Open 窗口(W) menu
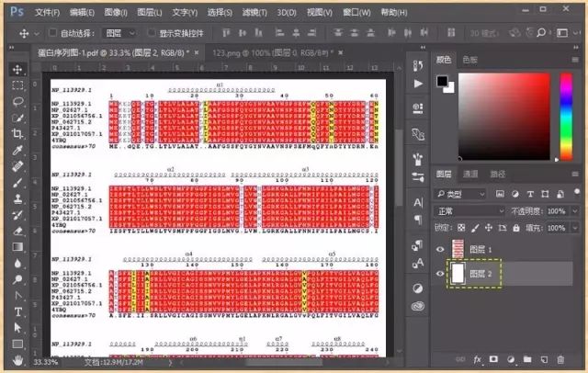 click(356, 12)
